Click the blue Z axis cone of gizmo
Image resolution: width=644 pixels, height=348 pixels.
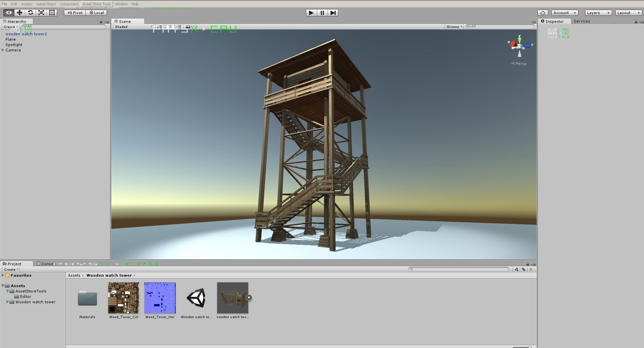coord(526,45)
